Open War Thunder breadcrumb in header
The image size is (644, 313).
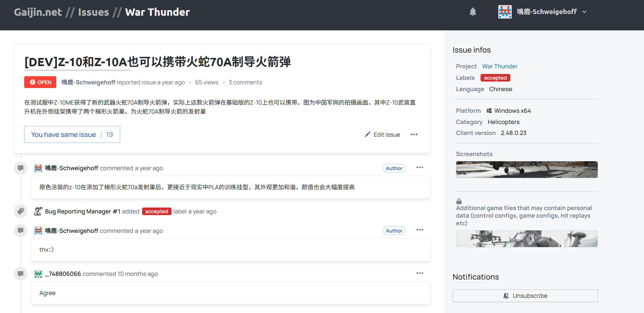pos(157,12)
